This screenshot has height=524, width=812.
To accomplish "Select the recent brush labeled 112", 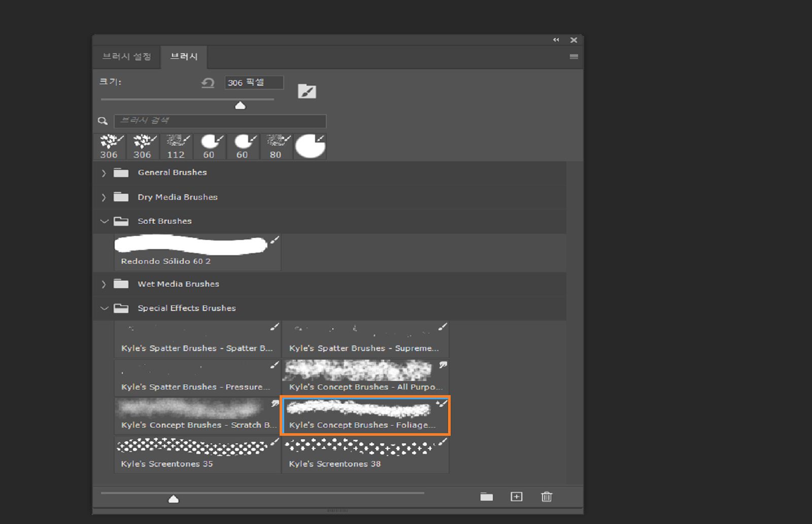I will pos(176,147).
